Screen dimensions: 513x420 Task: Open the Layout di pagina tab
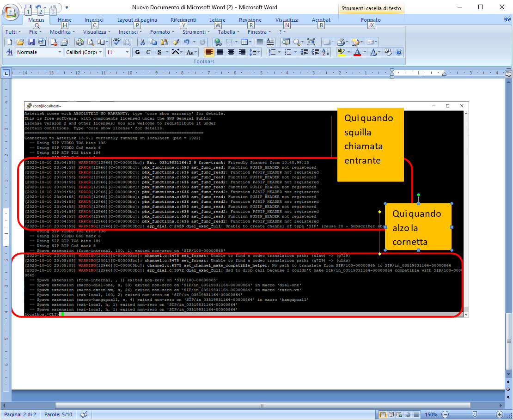click(x=137, y=20)
